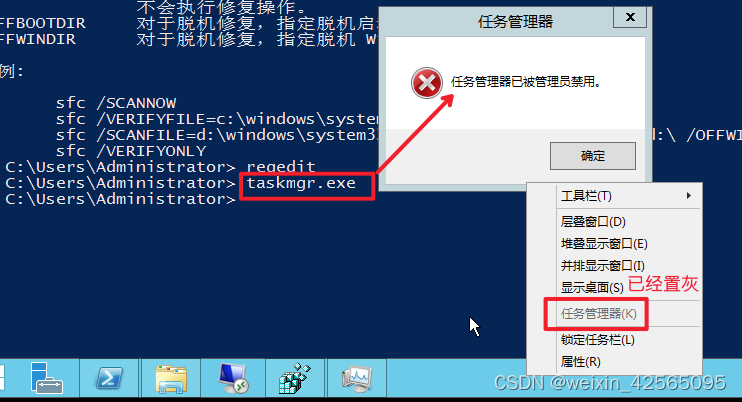Click the greyed-out 任务管理器(K) item
Viewport: 742px width, 402px height.
point(599,314)
